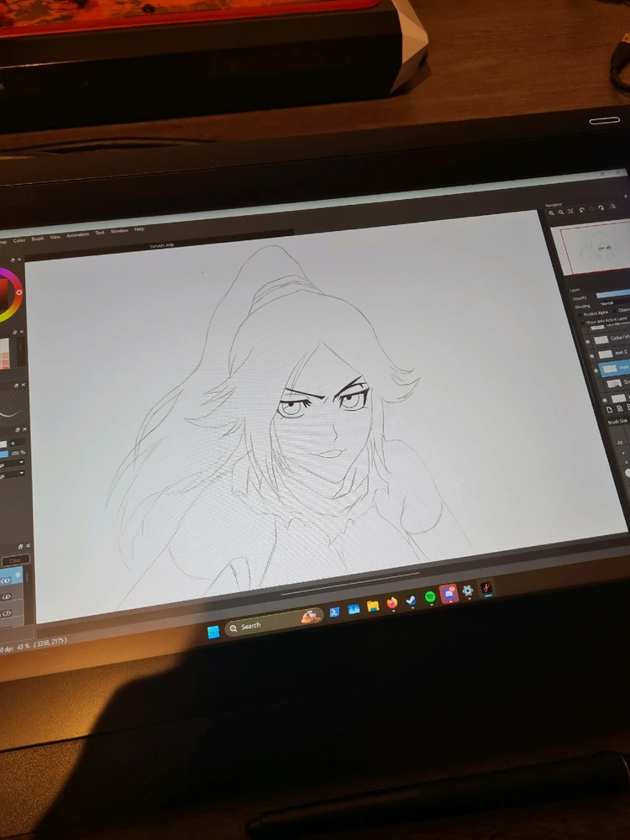Toggle visibility of bottom visible layer
The width and height of the screenshot is (630, 840).
coord(605,400)
